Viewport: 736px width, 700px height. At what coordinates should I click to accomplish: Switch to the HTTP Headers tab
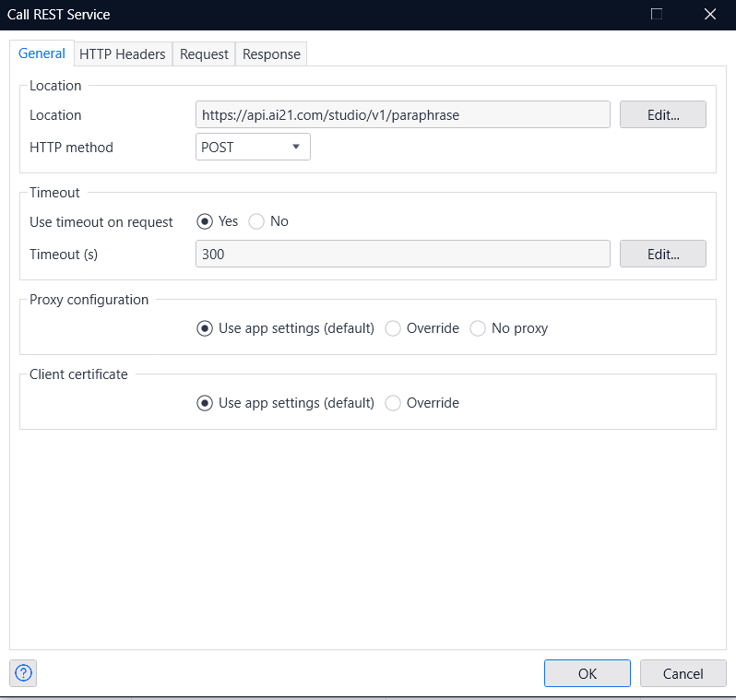123,54
